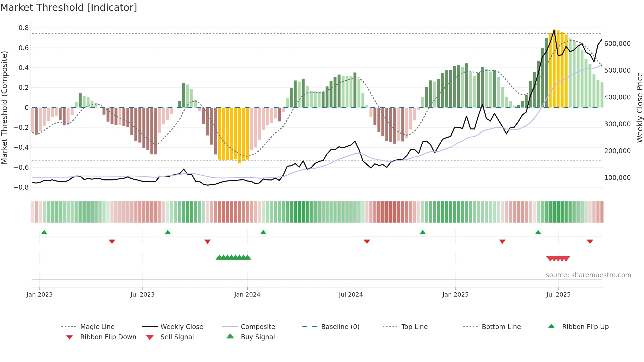Toggle the Sell Signal legend entry
644x362 pixels.
(170, 337)
